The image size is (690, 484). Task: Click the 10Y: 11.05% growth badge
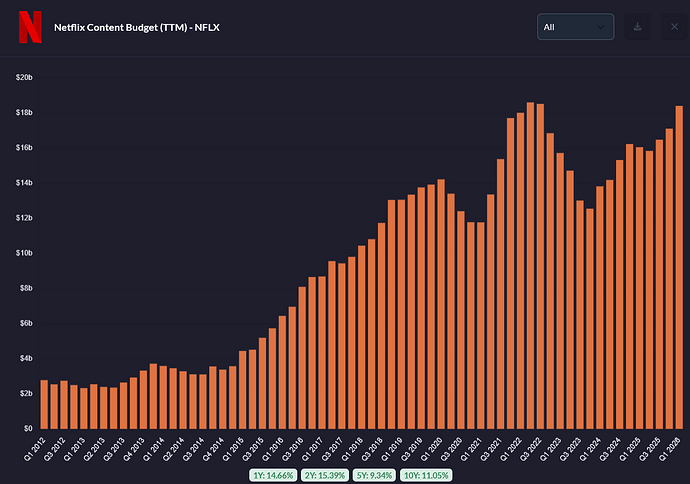coord(426,475)
